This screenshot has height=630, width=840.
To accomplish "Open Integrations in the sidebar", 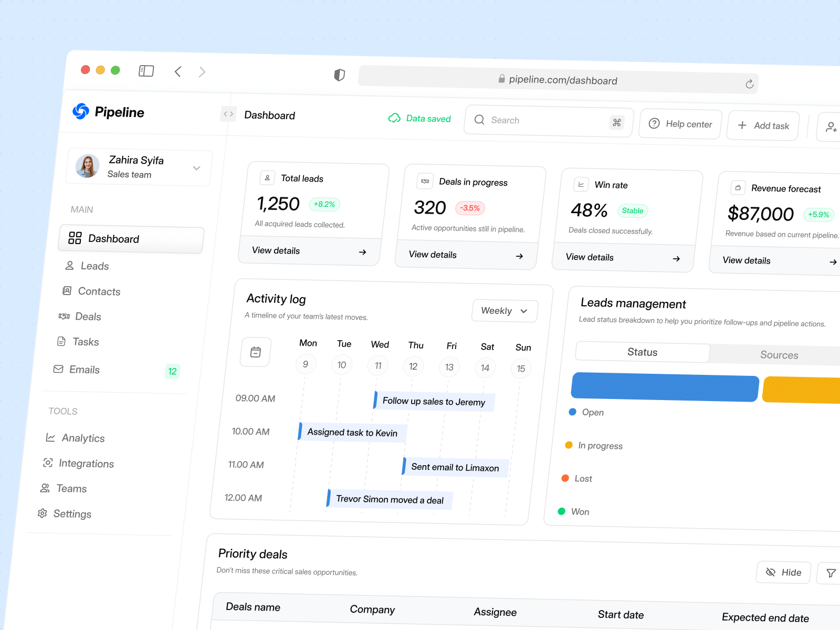I will (x=78, y=463).
